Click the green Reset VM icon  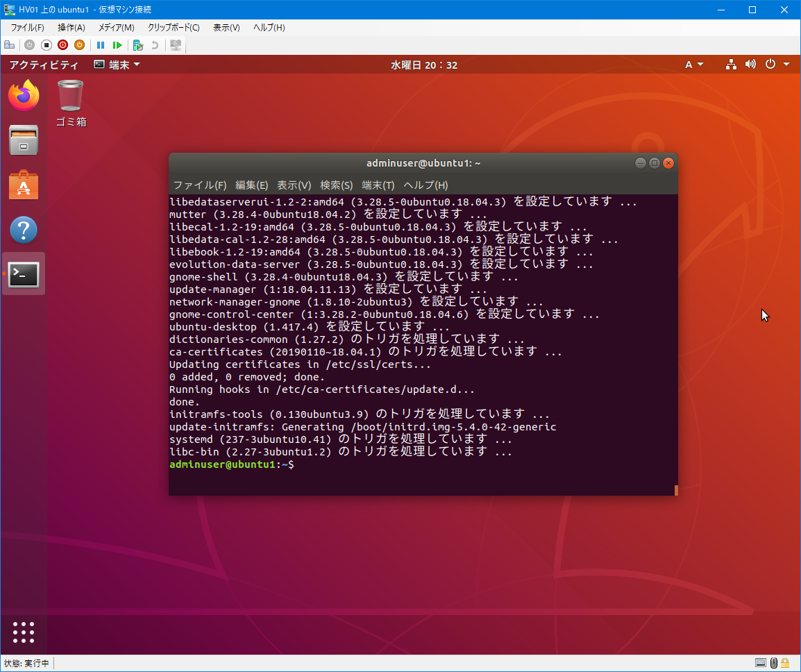117,45
